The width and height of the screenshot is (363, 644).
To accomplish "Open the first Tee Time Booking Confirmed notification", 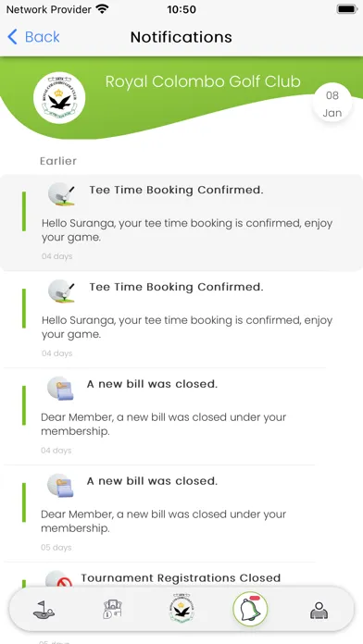I will 181,223.
